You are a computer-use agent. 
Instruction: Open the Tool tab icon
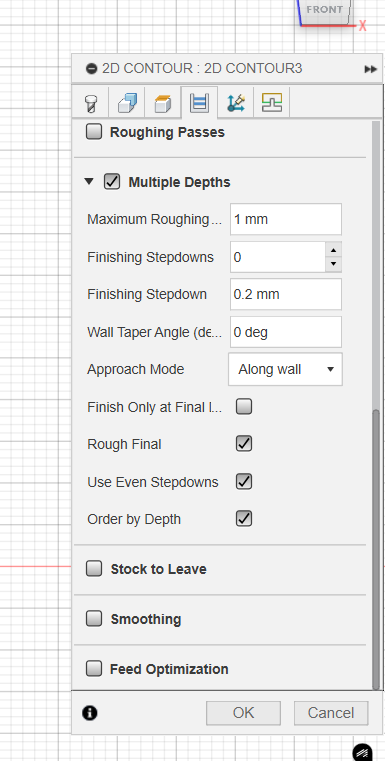point(91,103)
